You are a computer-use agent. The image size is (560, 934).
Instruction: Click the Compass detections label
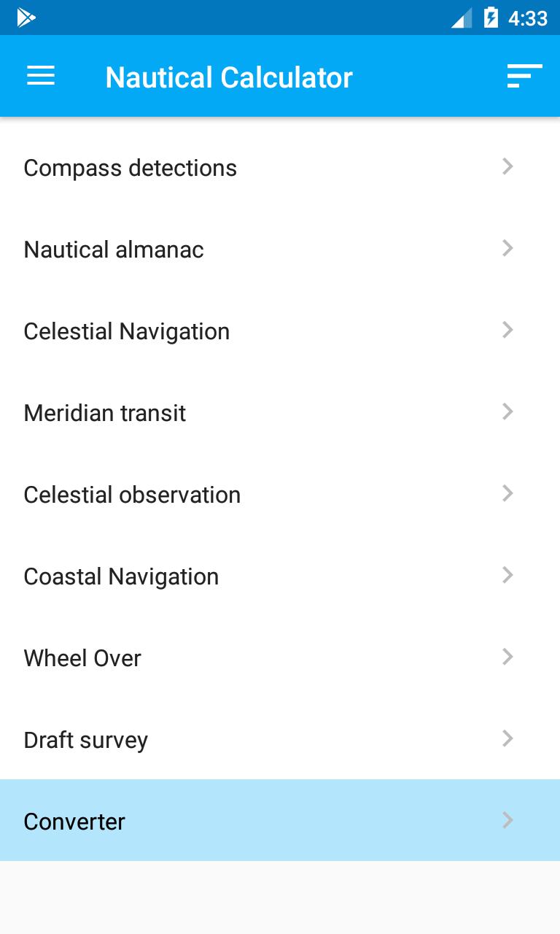tap(131, 168)
